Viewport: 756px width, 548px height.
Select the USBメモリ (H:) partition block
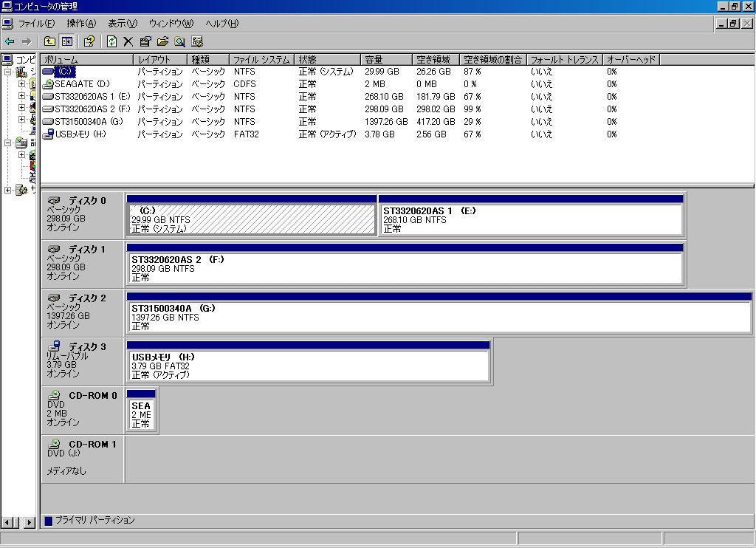tap(308, 361)
